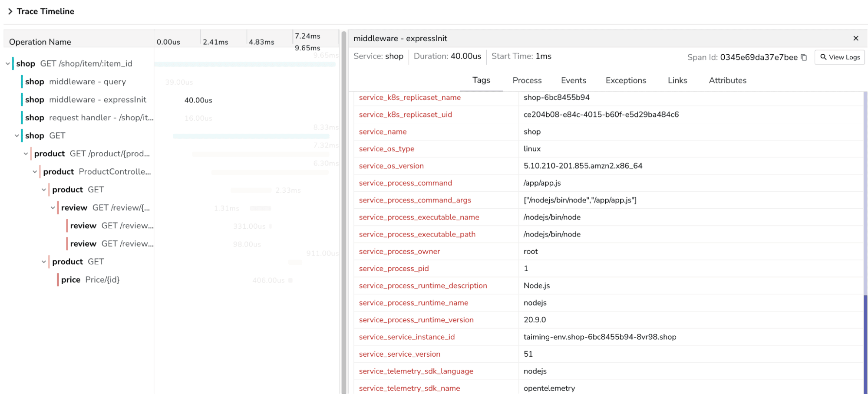The image size is (868, 394).
Task: Click the service_name tag key
Action: pyautogui.click(x=383, y=131)
